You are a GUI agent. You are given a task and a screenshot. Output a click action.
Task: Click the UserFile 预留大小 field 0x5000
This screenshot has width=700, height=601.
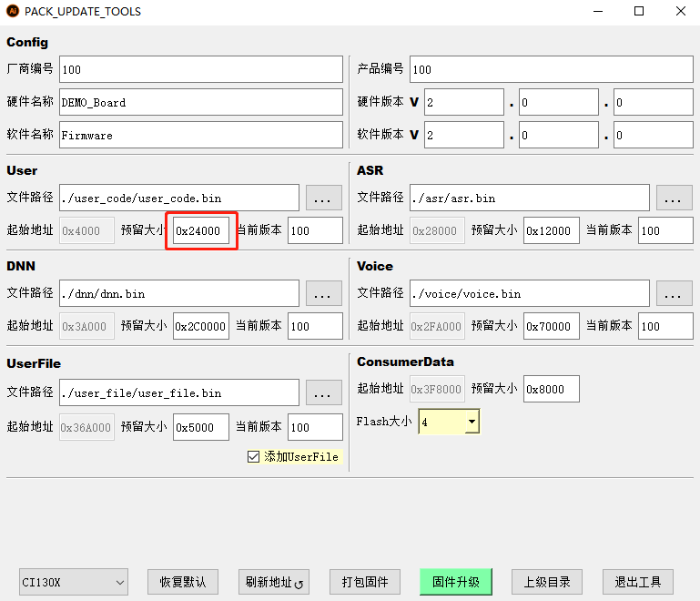[x=201, y=427]
